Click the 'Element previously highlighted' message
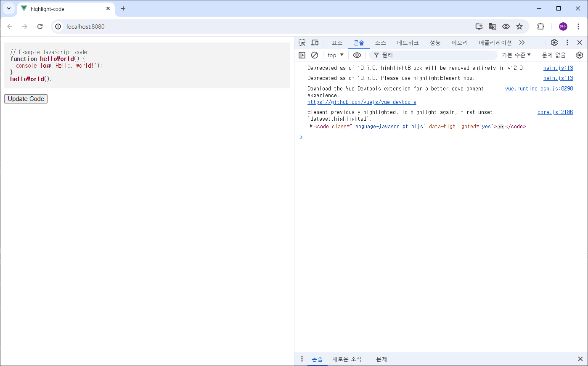588x366 pixels. coord(400,115)
